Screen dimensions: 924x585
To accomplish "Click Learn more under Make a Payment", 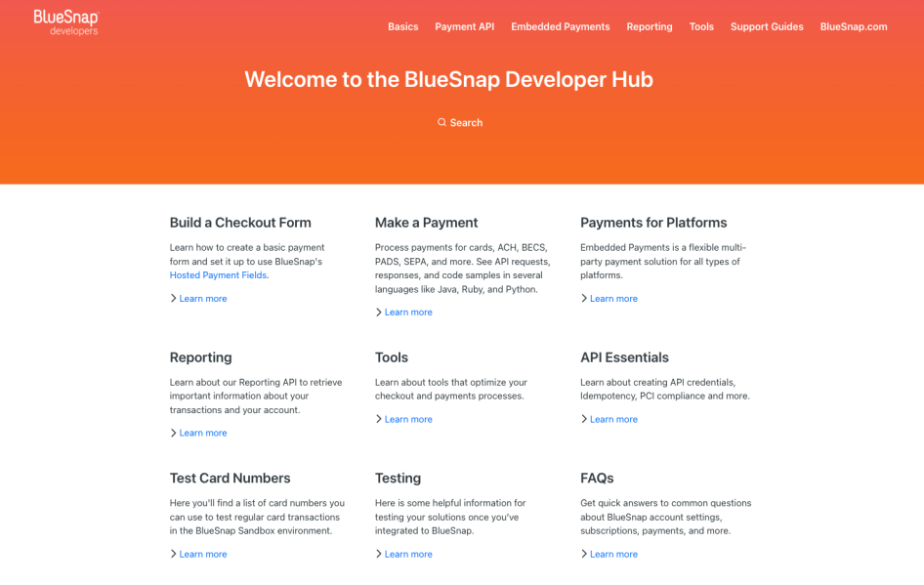I will click(x=408, y=313).
